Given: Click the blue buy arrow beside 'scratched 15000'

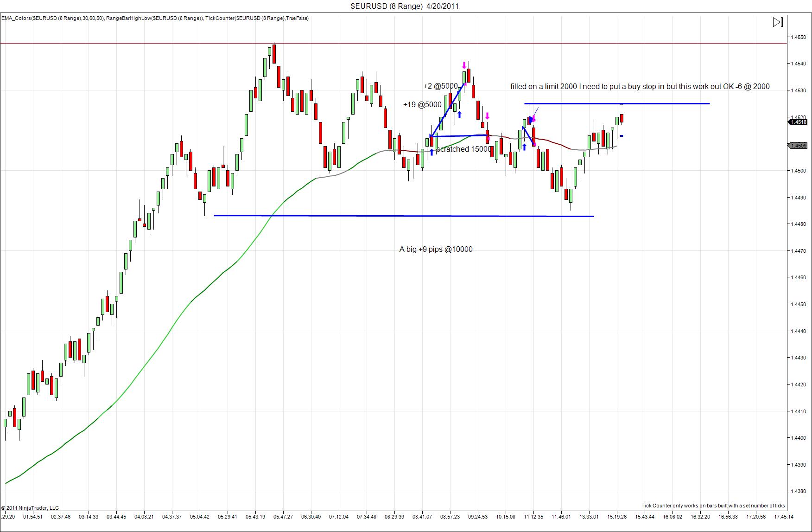Looking at the screenshot, I should (x=431, y=152).
